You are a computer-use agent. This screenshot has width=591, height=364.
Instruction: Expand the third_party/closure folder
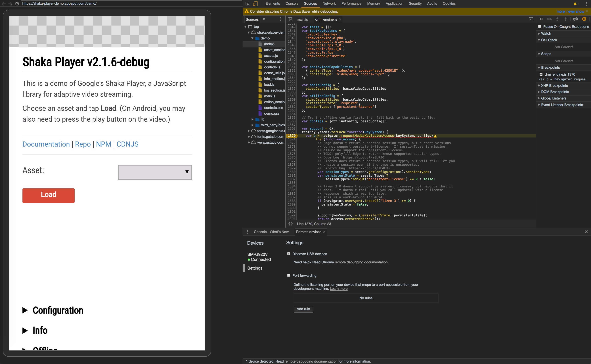point(252,125)
